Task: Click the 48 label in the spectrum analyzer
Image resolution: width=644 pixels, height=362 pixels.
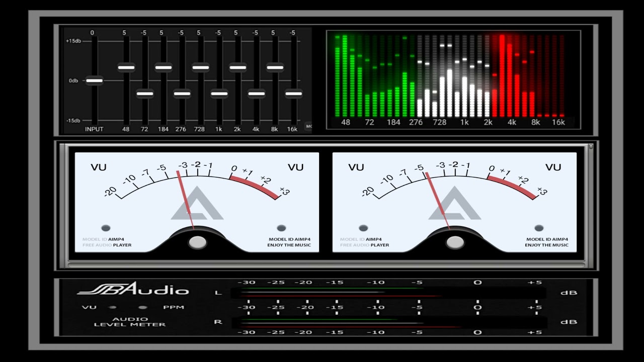Action: 346,122
